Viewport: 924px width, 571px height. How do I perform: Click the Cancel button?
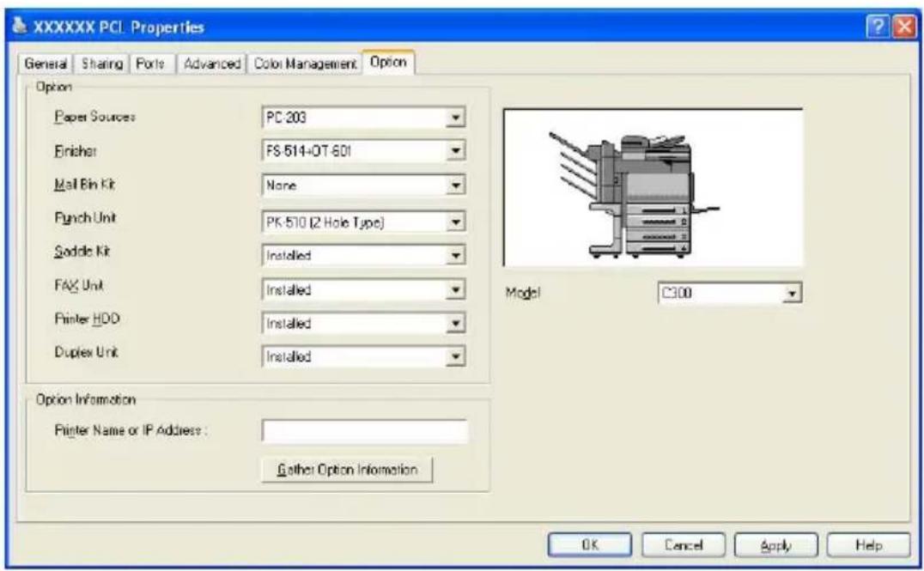tap(683, 545)
